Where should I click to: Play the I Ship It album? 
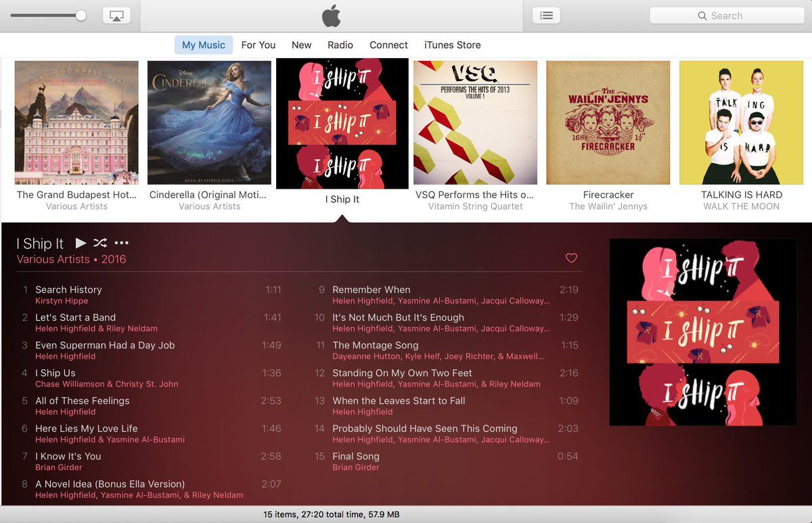pos(81,243)
